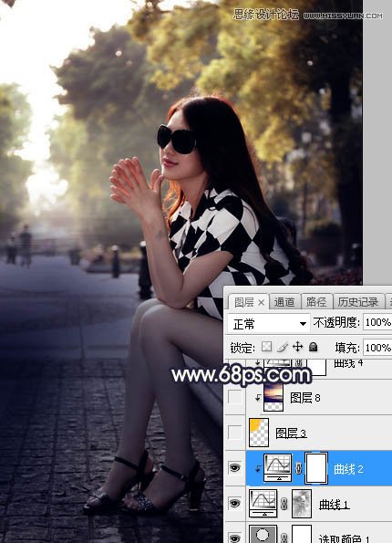392x543 pixels.
Task: Click the white mask thumbnail of 选取颜色 1
Action: [x=302, y=534]
